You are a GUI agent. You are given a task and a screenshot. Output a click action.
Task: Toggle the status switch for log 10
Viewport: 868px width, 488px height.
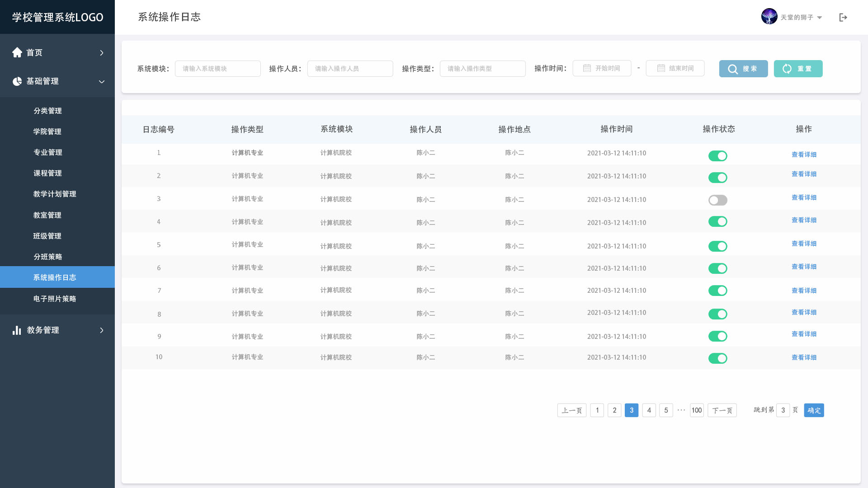coord(718,358)
